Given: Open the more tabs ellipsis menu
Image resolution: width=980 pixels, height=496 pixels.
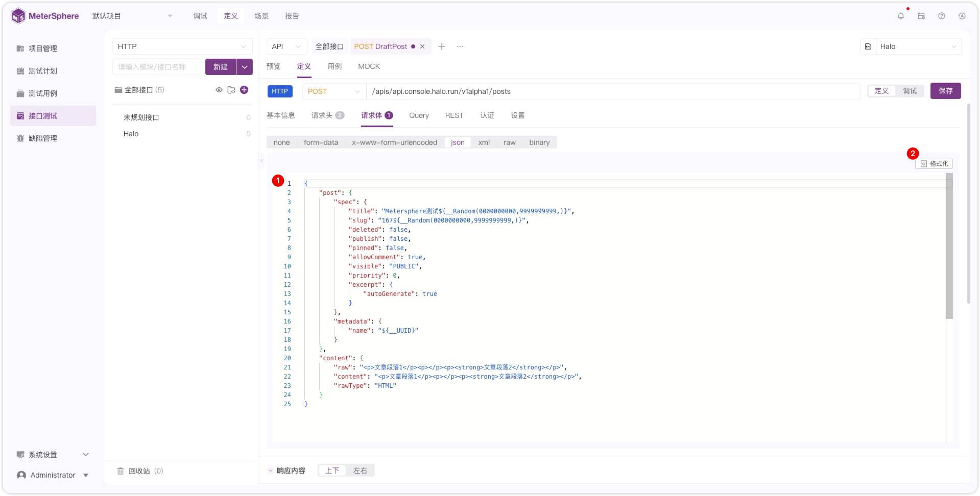Looking at the screenshot, I should (x=460, y=46).
